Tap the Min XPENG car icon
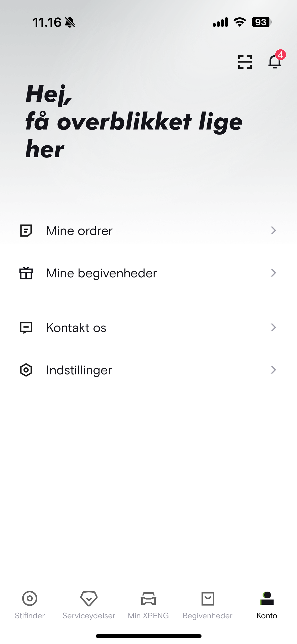 [148, 598]
